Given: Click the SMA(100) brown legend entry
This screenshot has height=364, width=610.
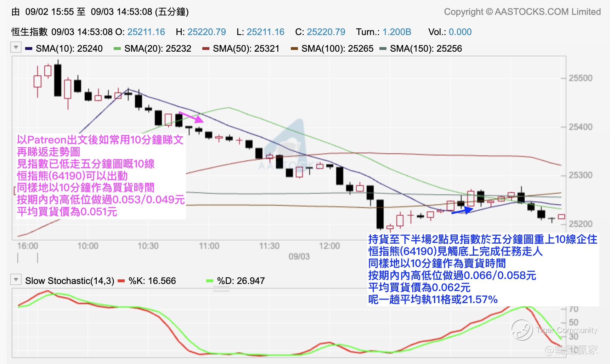Looking at the screenshot, I should click(332, 49).
